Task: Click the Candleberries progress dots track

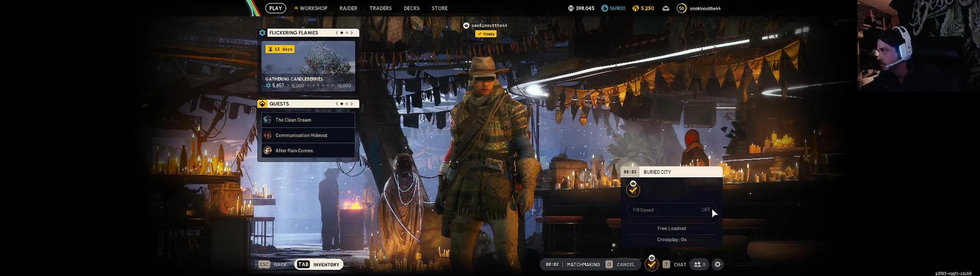Action: coord(320,85)
